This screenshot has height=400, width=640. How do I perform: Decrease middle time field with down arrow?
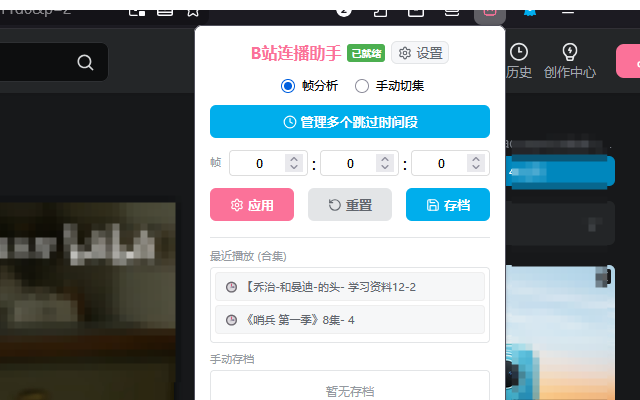[385, 167]
